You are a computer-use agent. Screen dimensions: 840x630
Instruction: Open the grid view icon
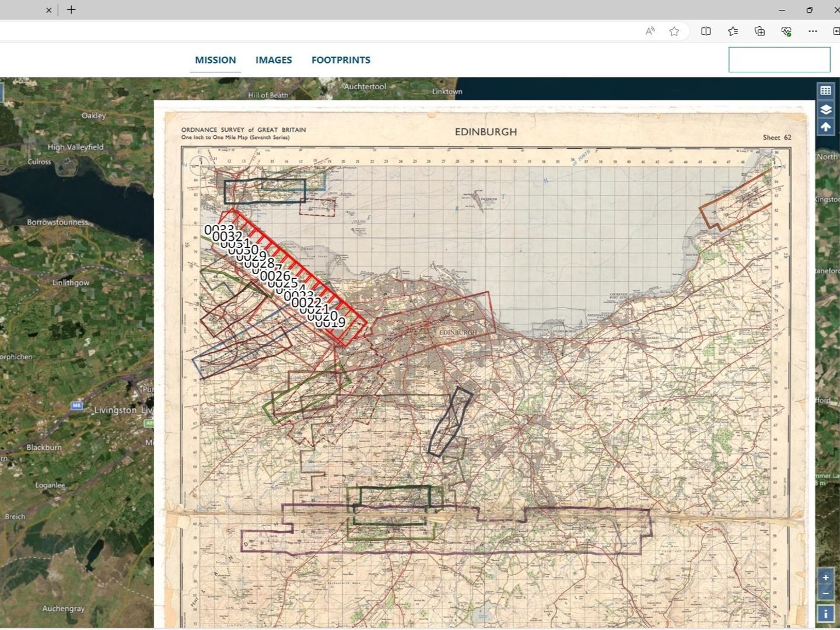pos(825,90)
